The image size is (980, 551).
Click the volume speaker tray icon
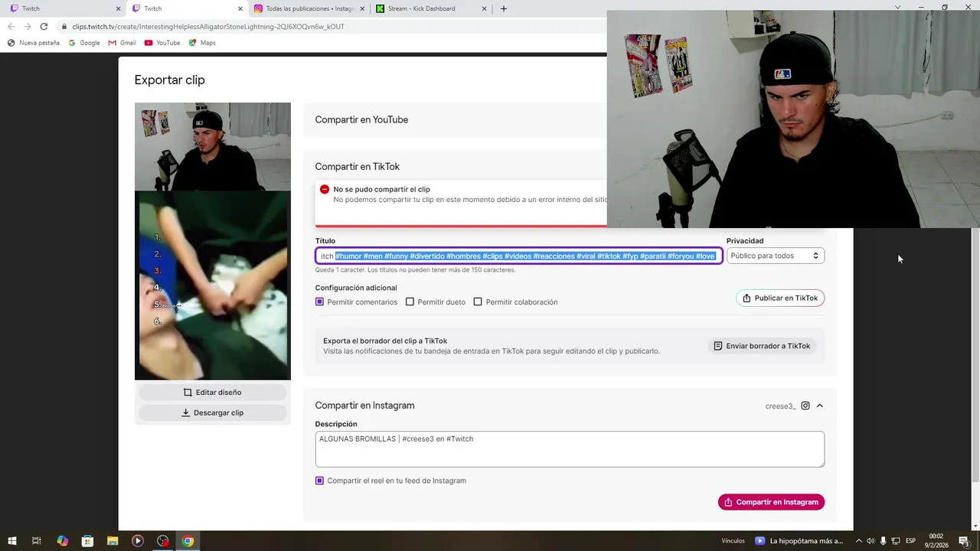871,541
